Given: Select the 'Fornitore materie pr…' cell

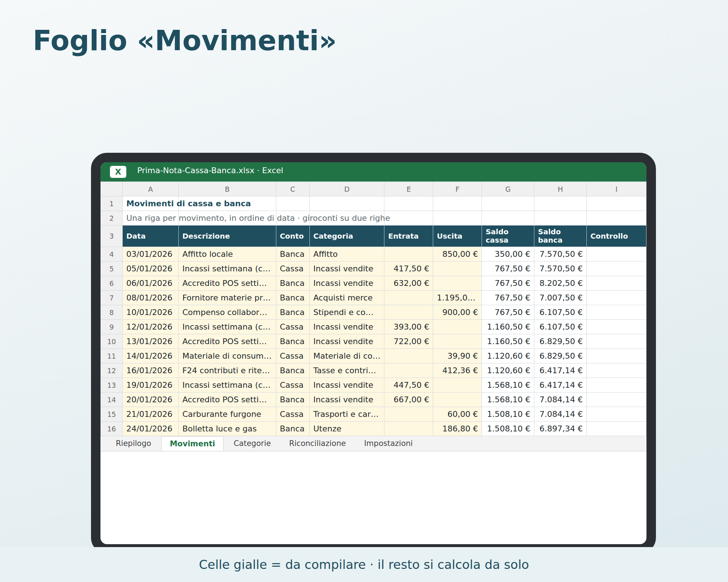Looking at the screenshot, I should 227,298.
